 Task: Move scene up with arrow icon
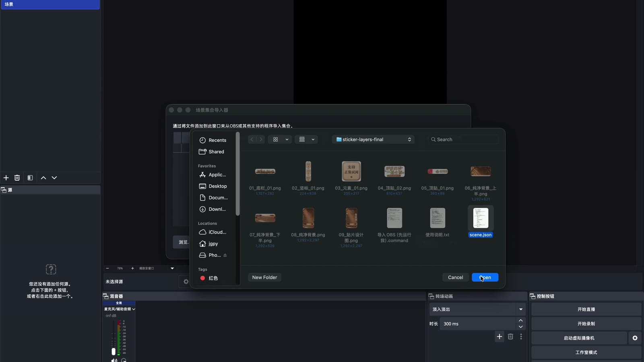click(x=43, y=178)
